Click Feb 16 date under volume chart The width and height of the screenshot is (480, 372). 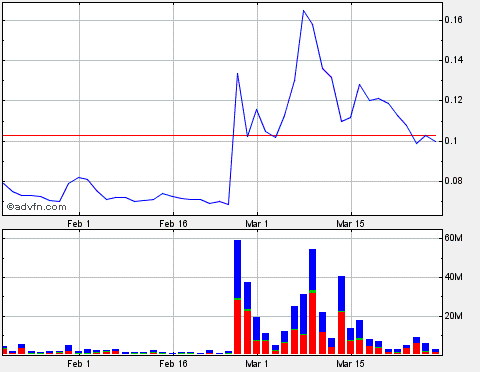click(173, 363)
